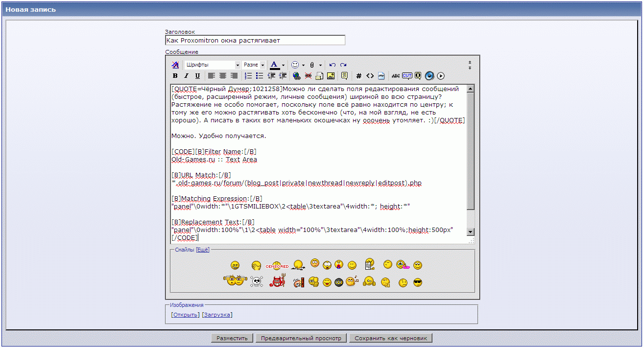Insert the beer mugs smiley
This screenshot has width=644, height=348.
pyautogui.click(x=235, y=281)
